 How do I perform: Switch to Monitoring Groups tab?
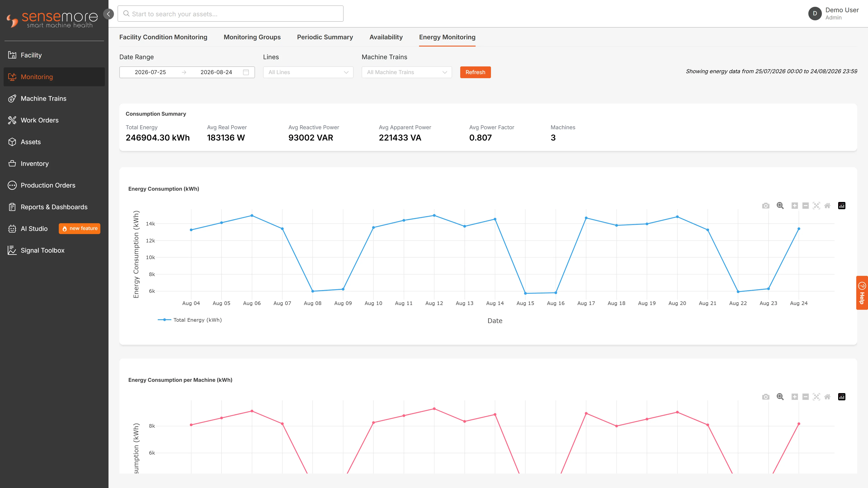pyautogui.click(x=252, y=37)
